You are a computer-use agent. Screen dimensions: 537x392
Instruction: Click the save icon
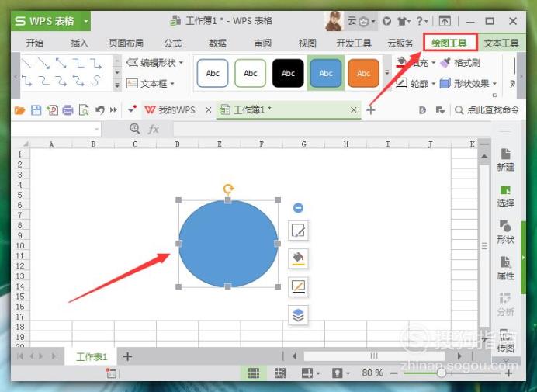[36, 110]
